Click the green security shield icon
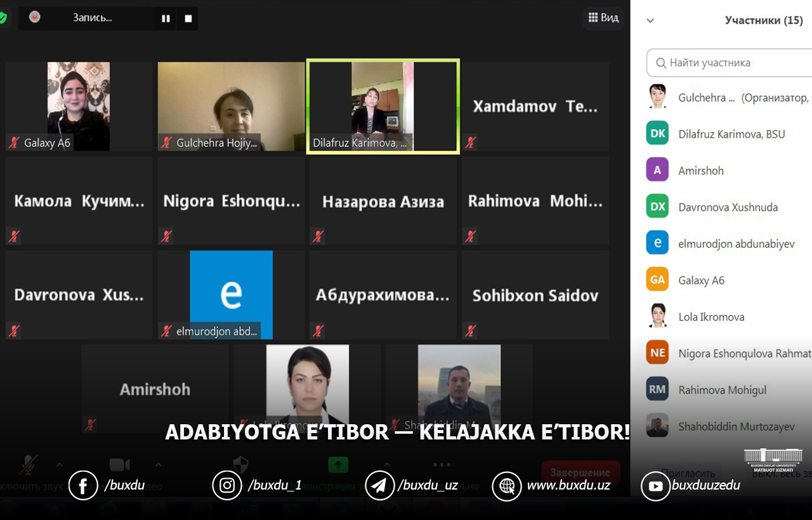Viewport: 812px width, 520px height. pyautogui.click(x=3, y=18)
